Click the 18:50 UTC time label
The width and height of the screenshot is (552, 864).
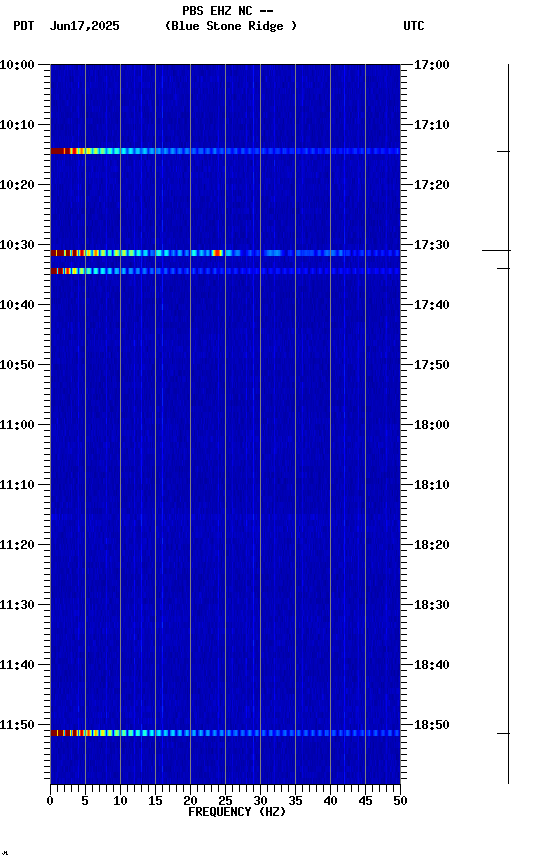pos(431,725)
